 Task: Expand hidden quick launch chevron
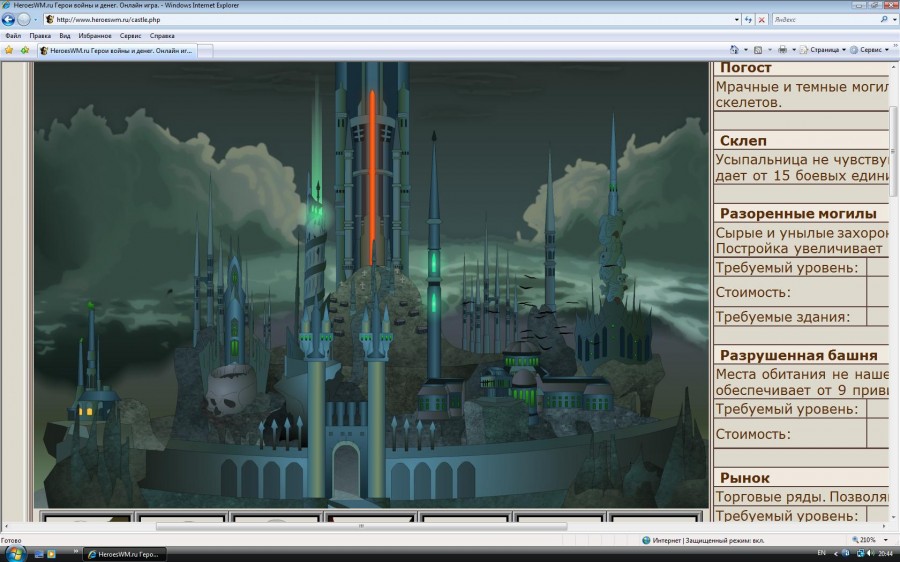click(x=76, y=551)
